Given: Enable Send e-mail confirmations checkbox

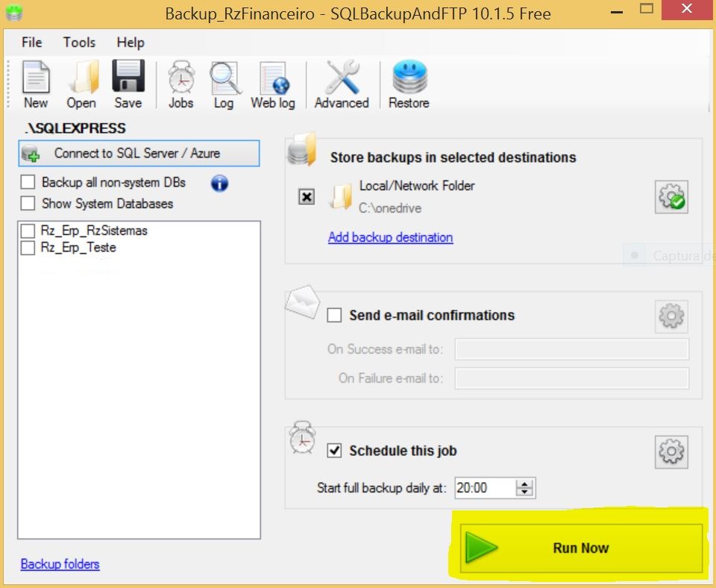Looking at the screenshot, I should pyautogui.click(x=334, y=315).
